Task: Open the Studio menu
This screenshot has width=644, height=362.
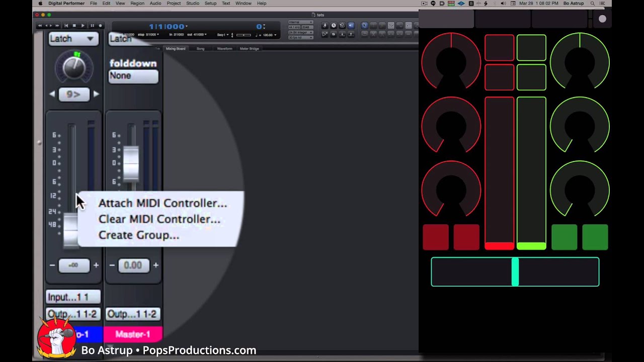Action: (x=193, y=4)
